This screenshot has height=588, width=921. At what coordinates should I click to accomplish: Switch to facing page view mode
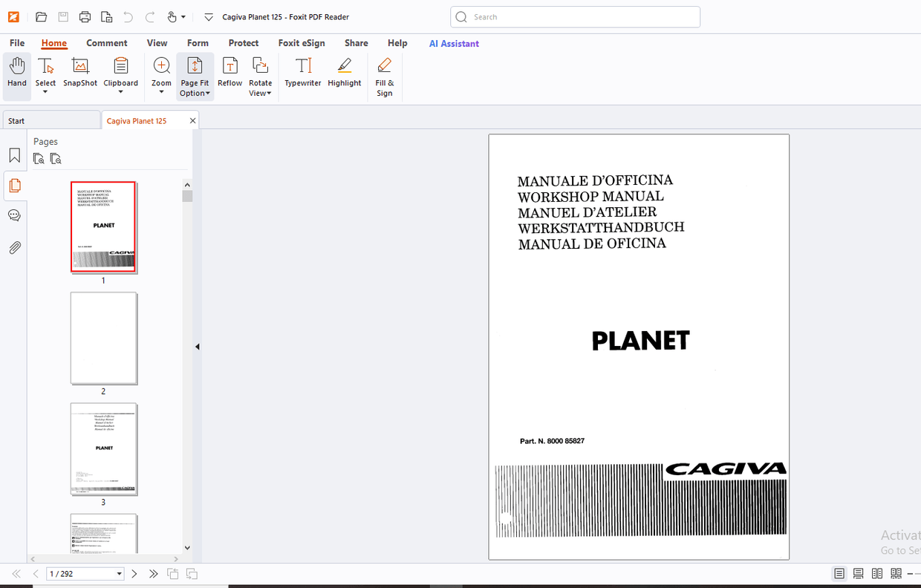[876, 573]
